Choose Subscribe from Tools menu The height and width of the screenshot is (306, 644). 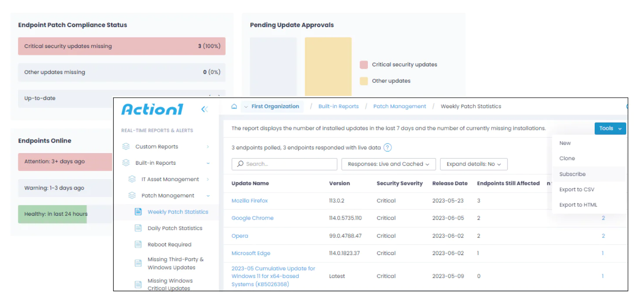click(x=572, y=174)
